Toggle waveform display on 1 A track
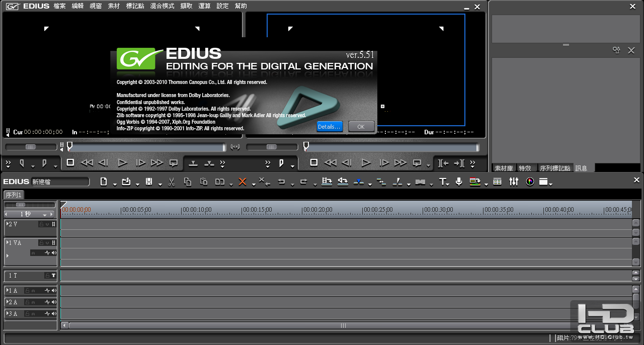The height and width of the screenshot is (345, 644). pos(47,291)
